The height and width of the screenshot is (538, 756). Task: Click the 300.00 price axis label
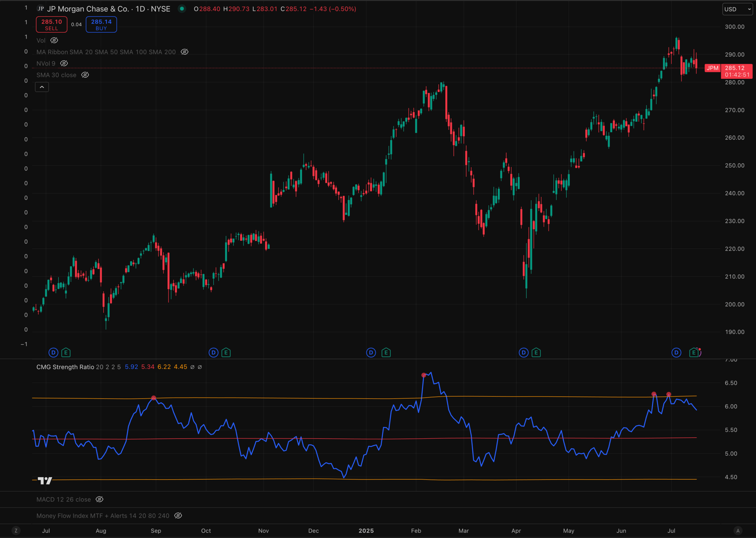[735, 27]
